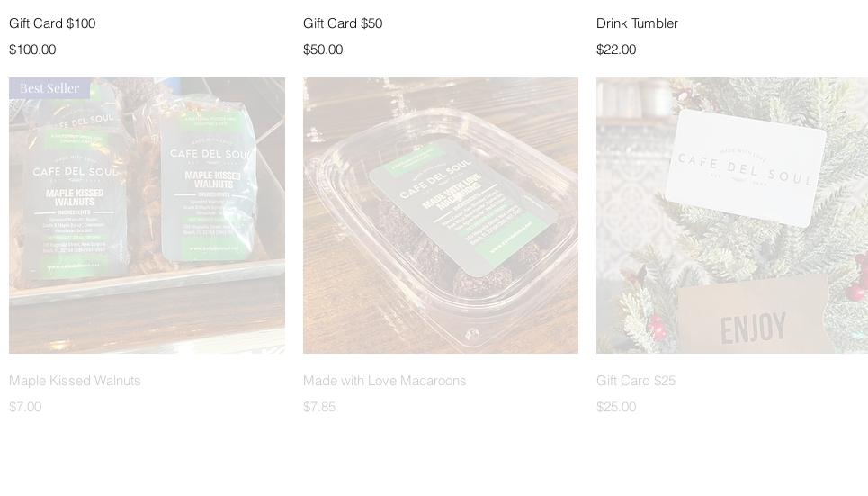Viewport: 868px width, 496px height.
Task: Click the $100.00 price text
Action: [32, 50]
